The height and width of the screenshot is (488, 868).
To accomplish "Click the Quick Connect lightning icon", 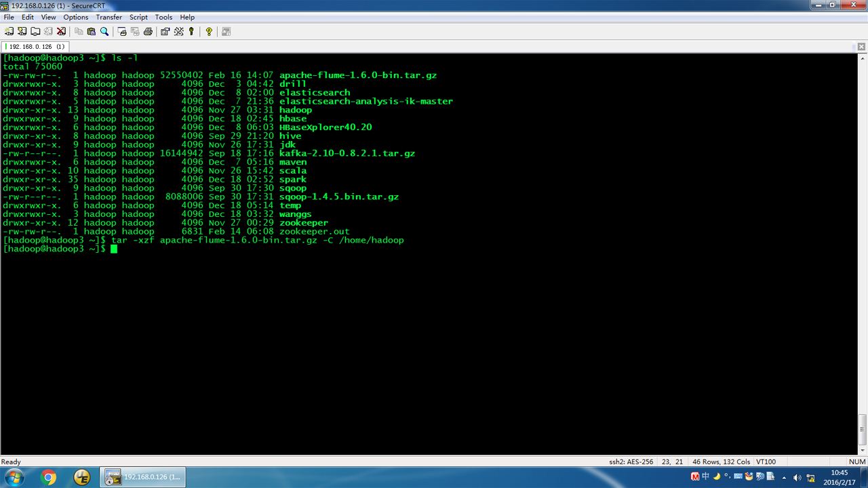I will [22, 31].
